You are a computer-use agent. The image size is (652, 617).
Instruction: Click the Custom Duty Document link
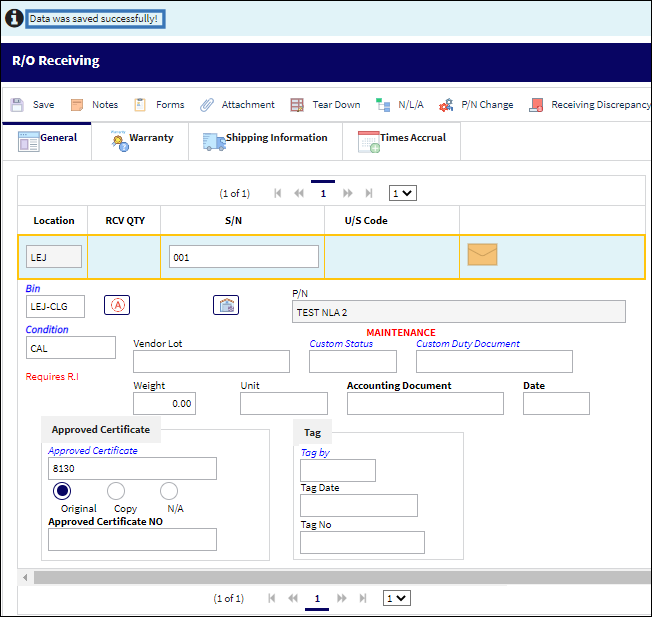[468, 344]
